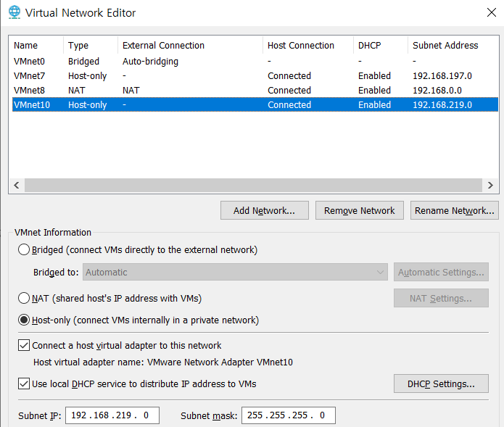The image size is (504, 427).
Task: Click the Virtual Network Editor globe icon
Action: [x=15, y=12]
